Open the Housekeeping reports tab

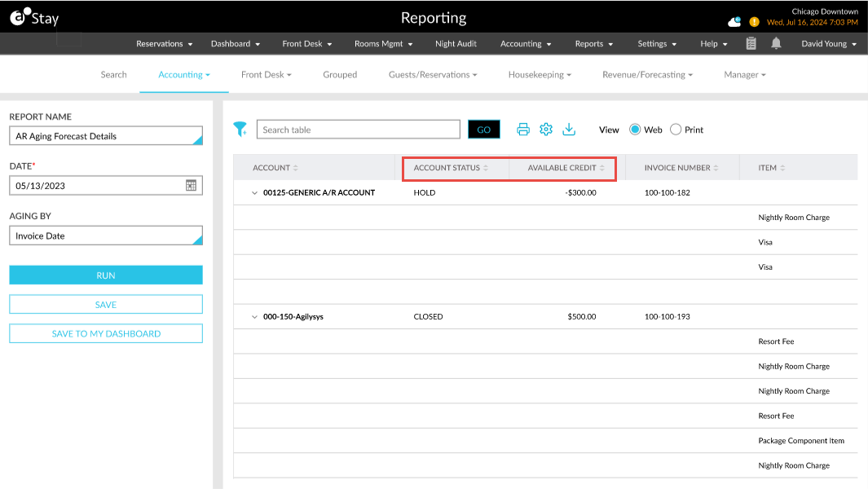(x=540, y=75)
